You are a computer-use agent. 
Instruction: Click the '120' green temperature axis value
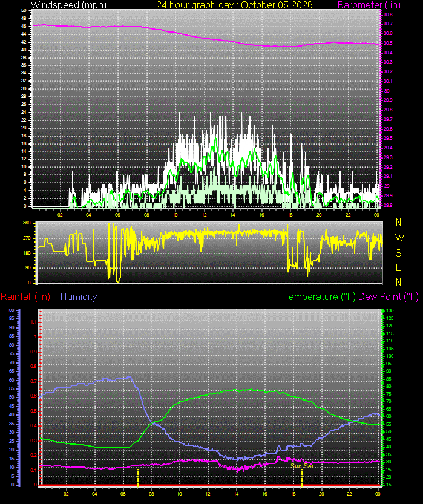coord(390,326)
